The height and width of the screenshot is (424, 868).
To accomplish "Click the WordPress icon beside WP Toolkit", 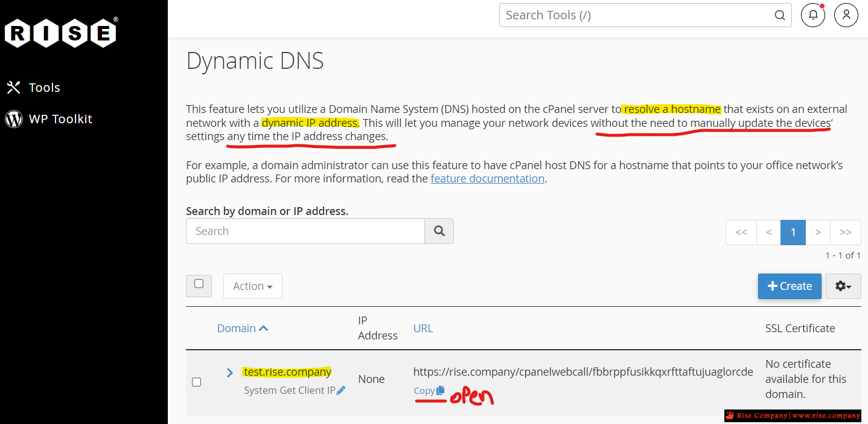I will (13, 119).
